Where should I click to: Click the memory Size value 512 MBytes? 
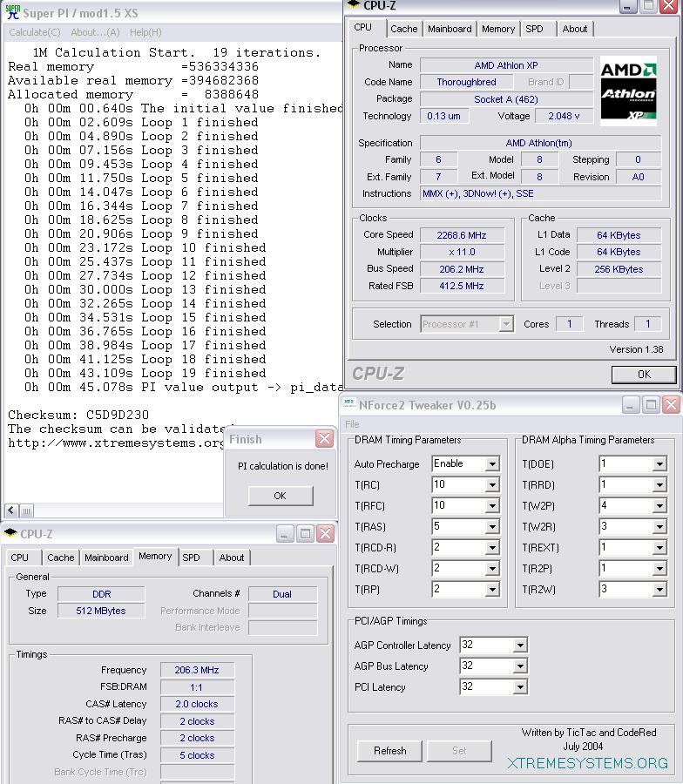[x=101, y=611]
